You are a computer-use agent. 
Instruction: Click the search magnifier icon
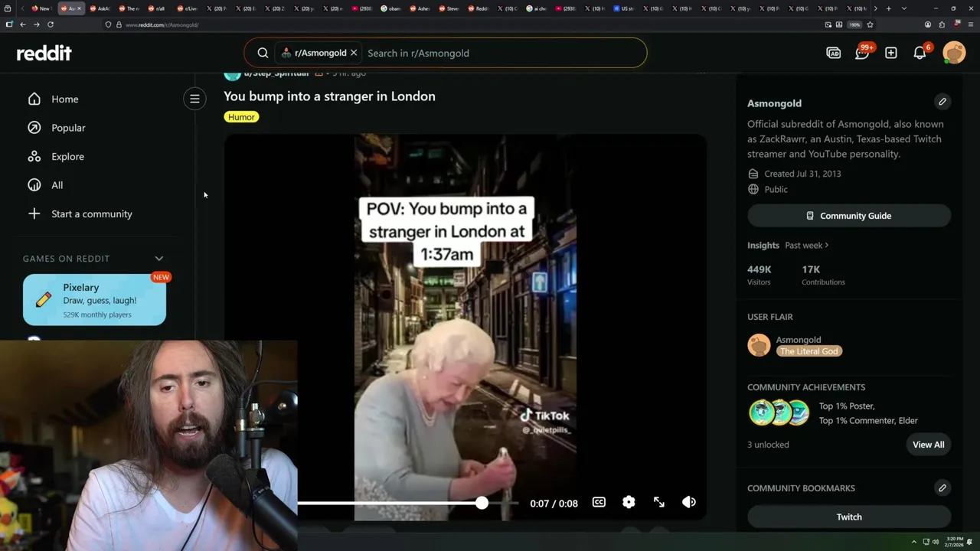point(263,53)
